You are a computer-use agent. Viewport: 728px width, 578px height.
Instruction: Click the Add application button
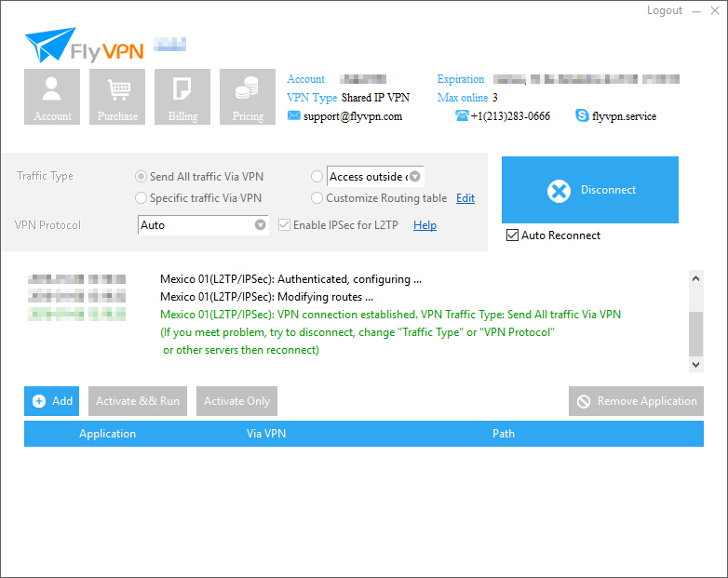(x=51, y=401)
